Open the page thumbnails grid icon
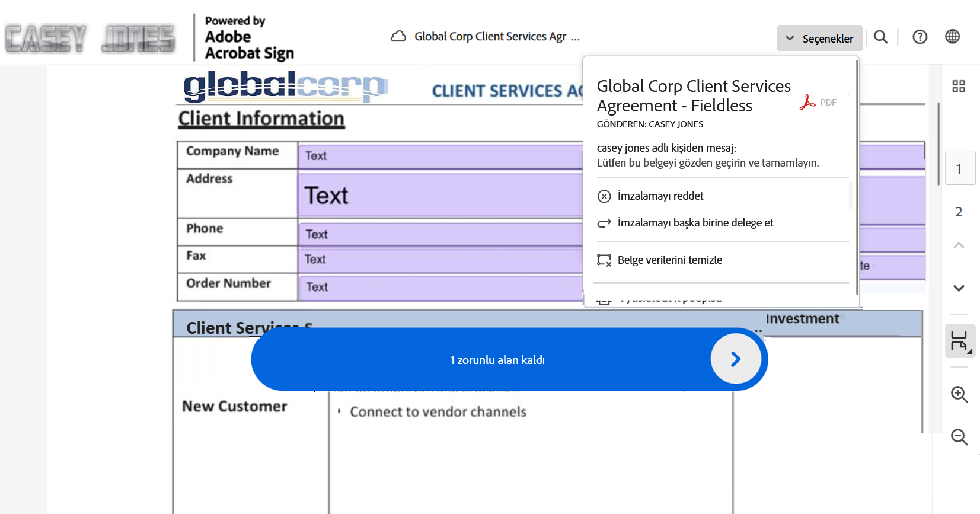The height and width of the screenshot is (514, 980). 959,87
